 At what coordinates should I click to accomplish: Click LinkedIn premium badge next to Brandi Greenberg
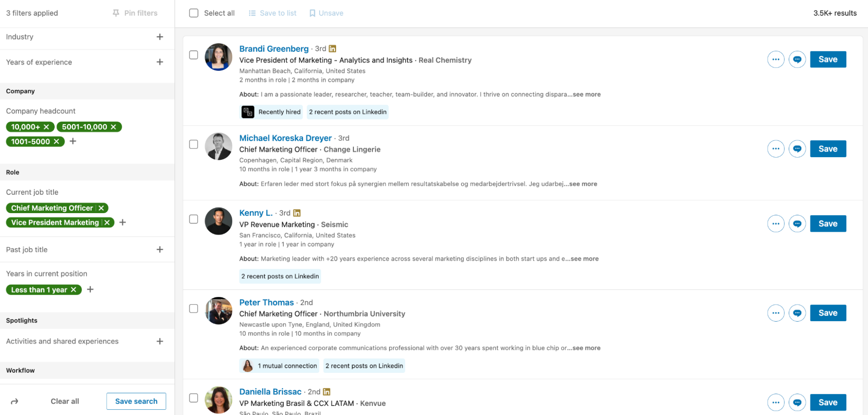333,49
